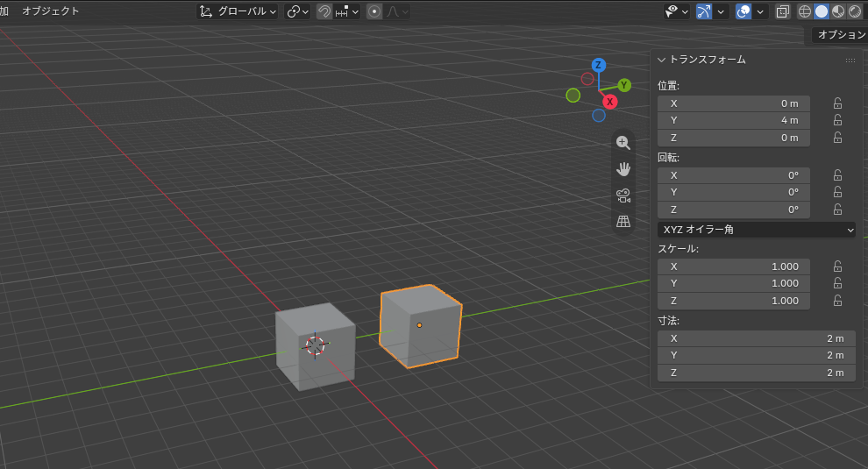Toggle perspective/orthographic grid icon
Screen dimensions: 868x469
click(x=623, y=222)
